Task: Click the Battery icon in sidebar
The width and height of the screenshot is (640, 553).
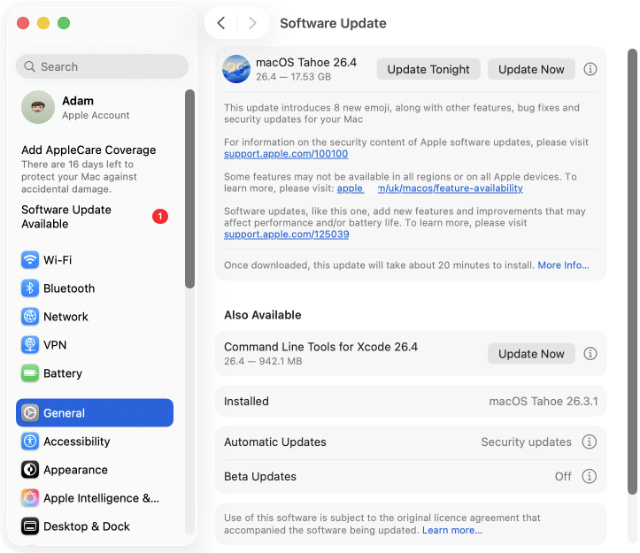Action: [30, 373]
